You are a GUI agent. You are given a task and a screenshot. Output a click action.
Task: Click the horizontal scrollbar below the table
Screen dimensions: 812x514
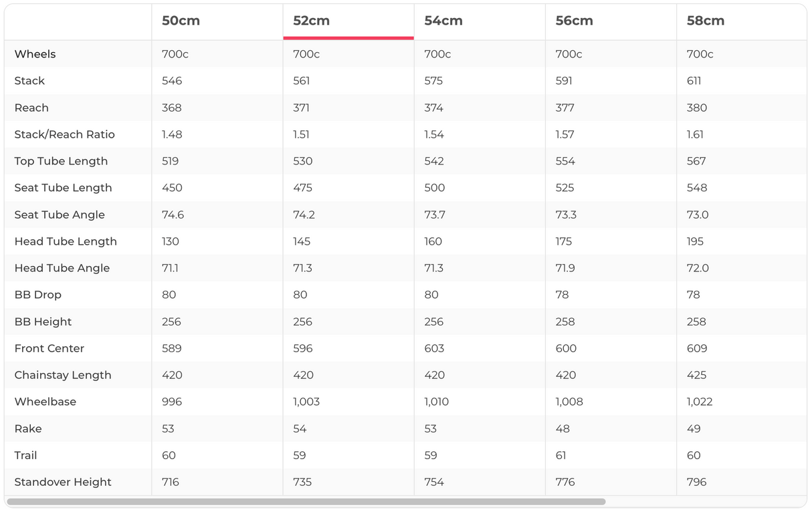pyautogui.click(x=306, y=501)
